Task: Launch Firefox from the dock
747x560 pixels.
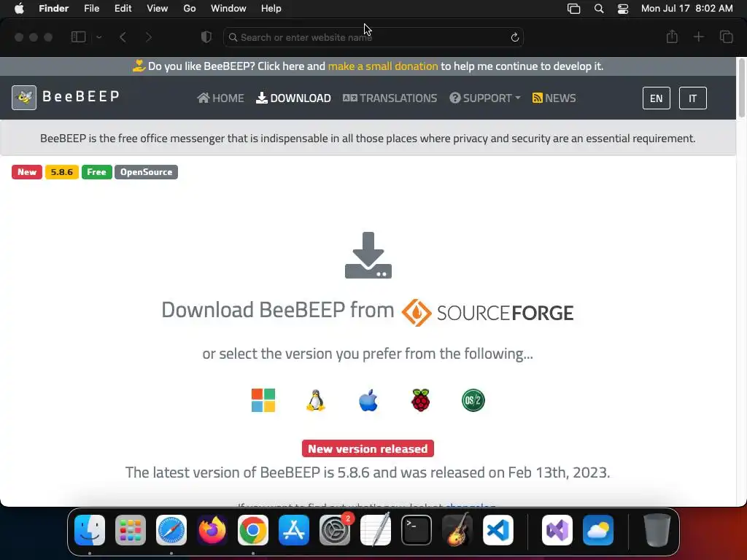Action: pyautogui.click(x=212, y=530)
